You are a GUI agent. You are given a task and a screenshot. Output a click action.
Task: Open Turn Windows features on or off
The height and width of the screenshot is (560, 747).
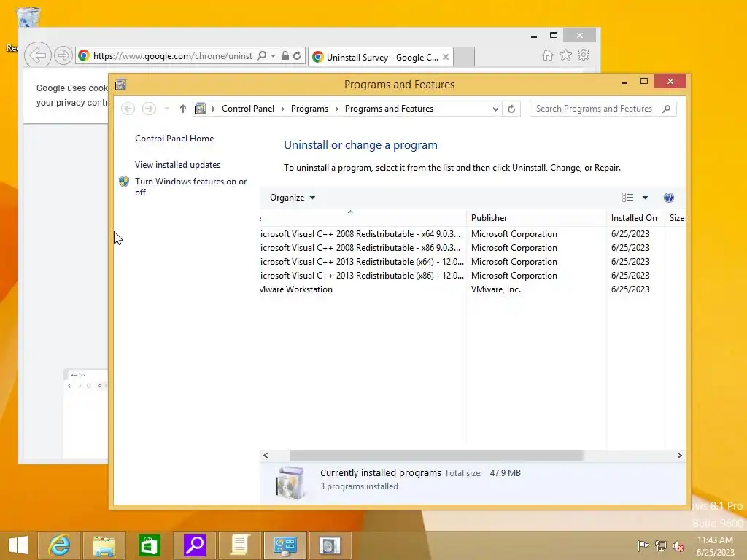(x=190, y=187)
